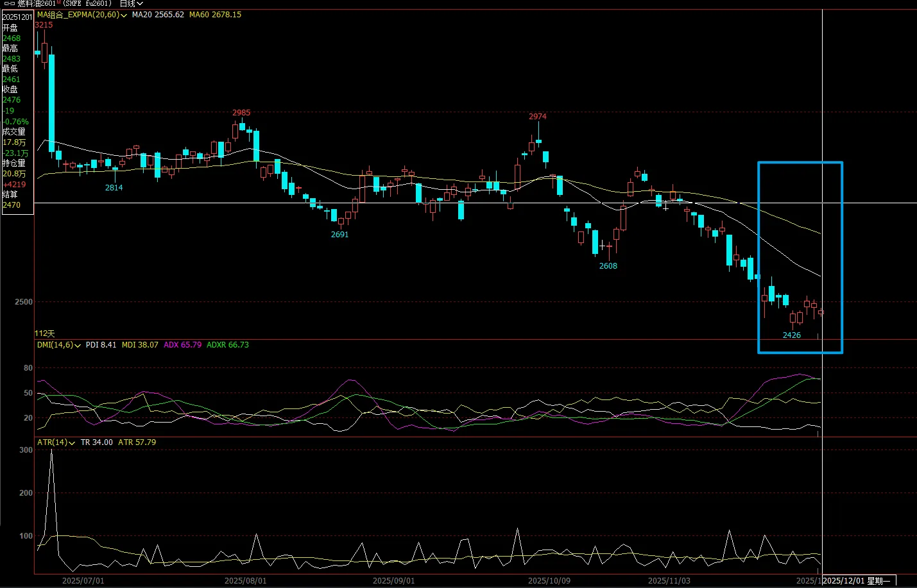This screenshot has width=917, height=588.
Task: Click the 2025/12/01 星期一 crosshair date box
Action: point(856,581)
